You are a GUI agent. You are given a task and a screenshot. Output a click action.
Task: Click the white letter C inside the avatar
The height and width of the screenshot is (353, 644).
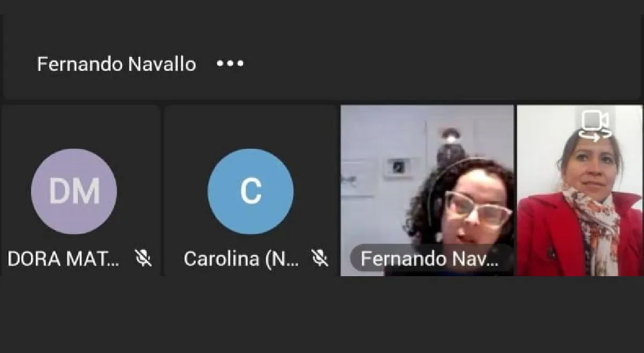tap(251, 191)
